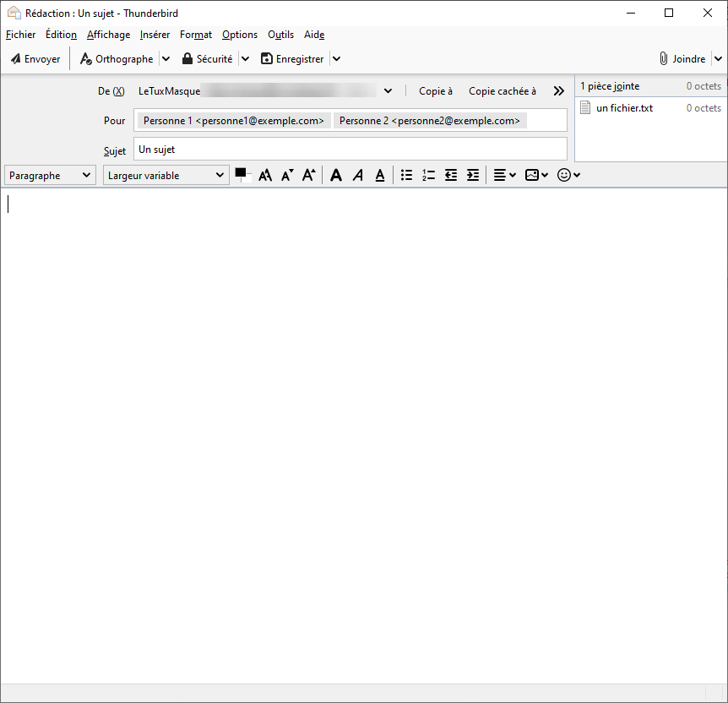The width and height of the screenshot is (728, 703).
Task: Increase the text indent
Action: [x=473, y=175]
